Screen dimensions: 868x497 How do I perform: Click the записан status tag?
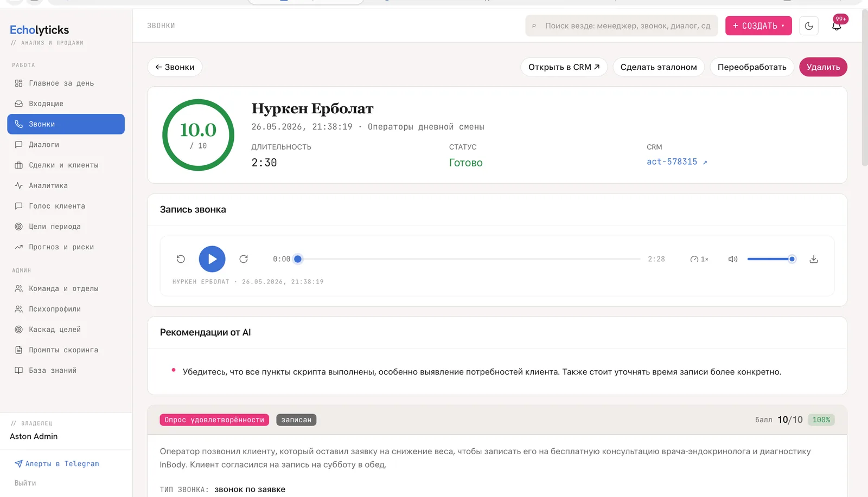tap(296, 420)
